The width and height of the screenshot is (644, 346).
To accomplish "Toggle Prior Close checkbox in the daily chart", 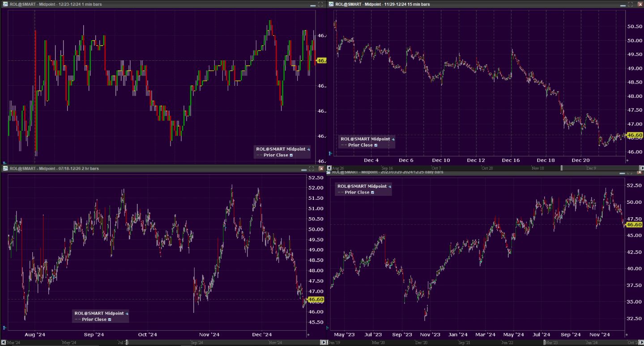I will click(x=372, y=192).
